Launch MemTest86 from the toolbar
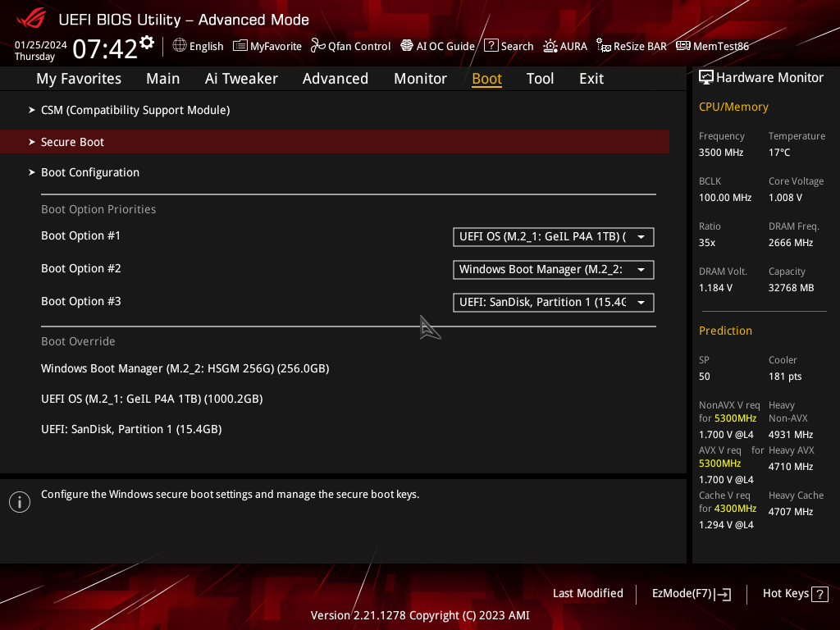 pos(712,46)
